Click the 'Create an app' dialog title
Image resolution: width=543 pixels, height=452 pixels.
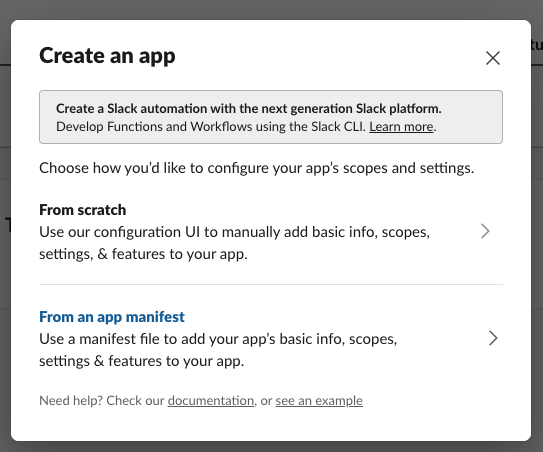(107, 55)
